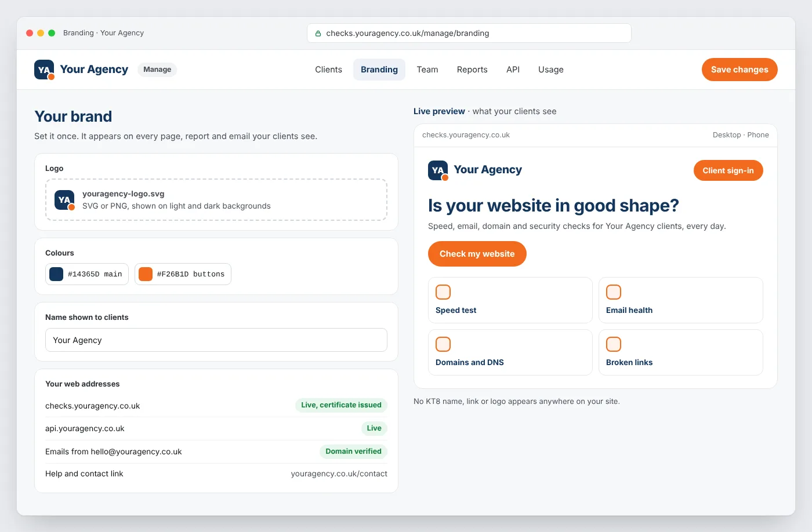Screen dimensions: 812x532
Task: Select the Branding tab
Action: [379, 70]
